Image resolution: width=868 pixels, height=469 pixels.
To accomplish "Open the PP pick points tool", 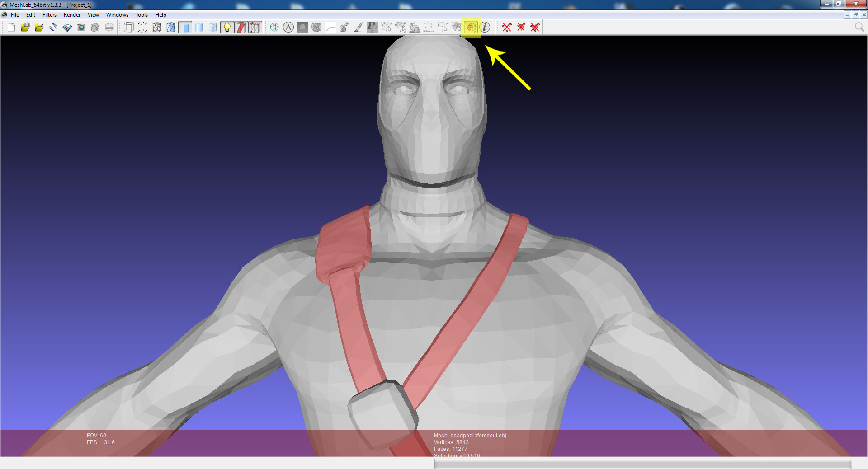I will click(373, 28).
